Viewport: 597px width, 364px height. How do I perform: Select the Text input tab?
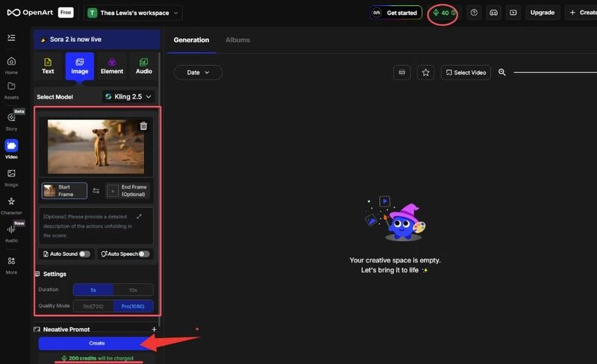tap(48, 66)
